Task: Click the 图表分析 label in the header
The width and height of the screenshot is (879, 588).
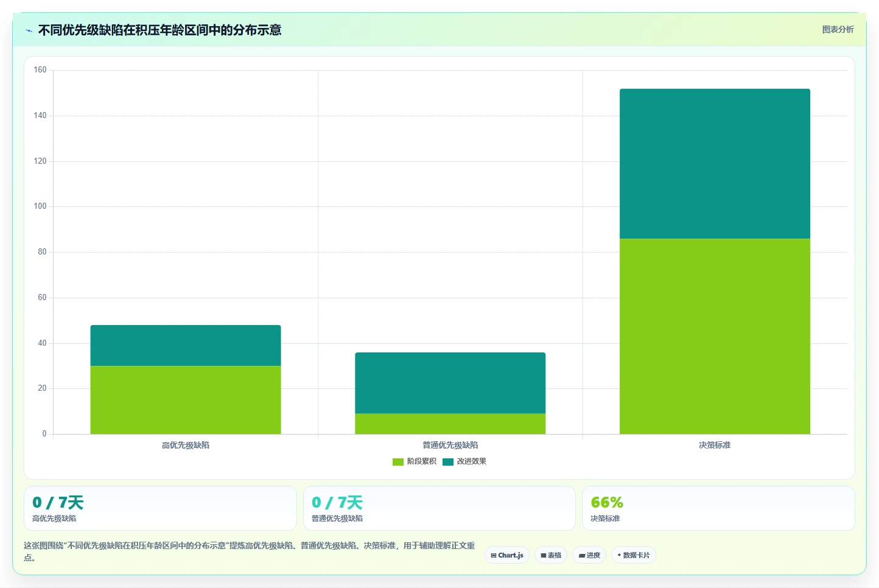Action: click(x=838, y=29)
